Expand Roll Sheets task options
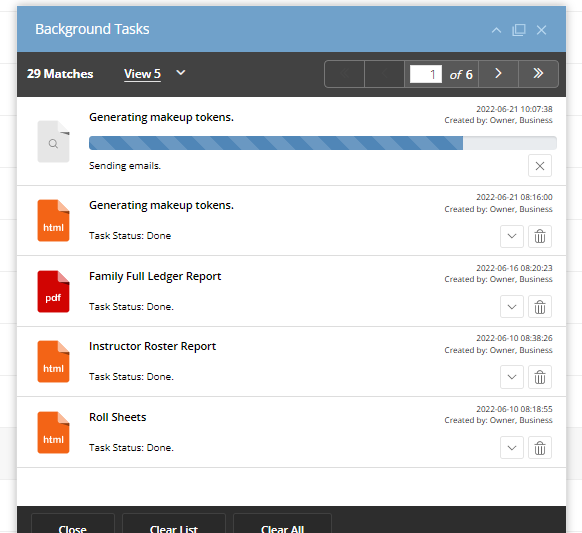582x533 pixels. tap(512, 448)
